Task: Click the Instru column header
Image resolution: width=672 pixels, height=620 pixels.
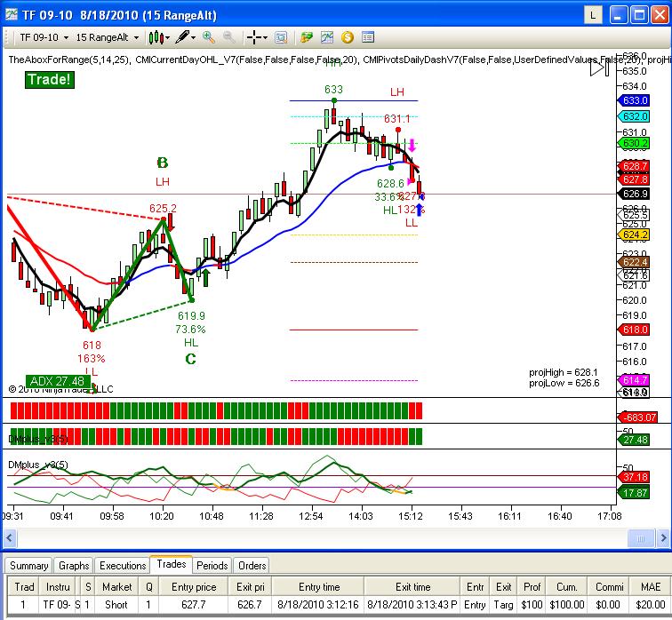Action: [x=58, y=587]
